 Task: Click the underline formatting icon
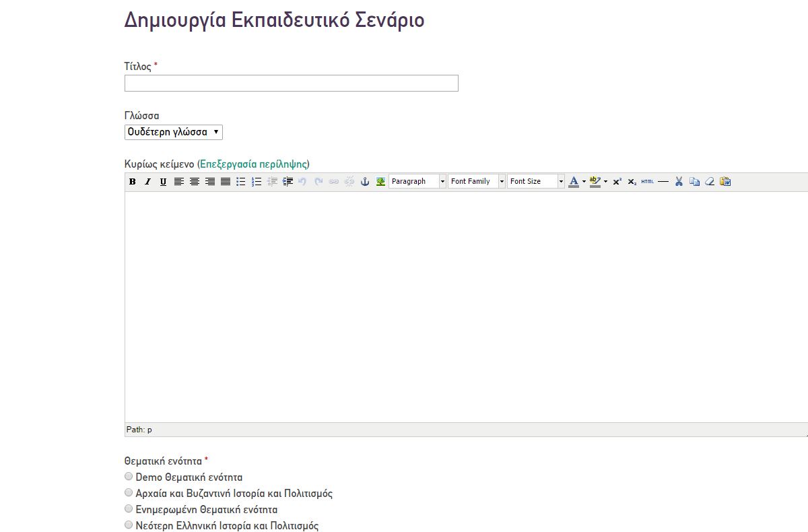click(x=163, y=182)
